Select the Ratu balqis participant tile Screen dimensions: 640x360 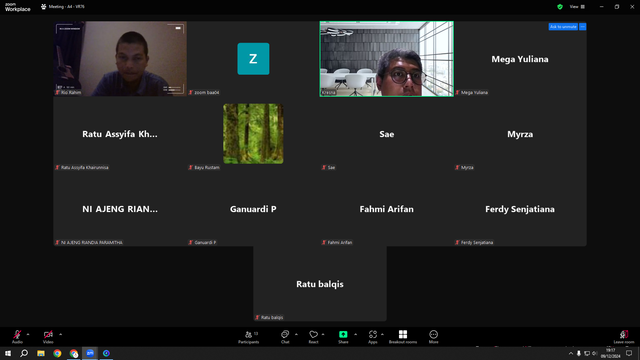pyautogui.click(x=320, y=284)
